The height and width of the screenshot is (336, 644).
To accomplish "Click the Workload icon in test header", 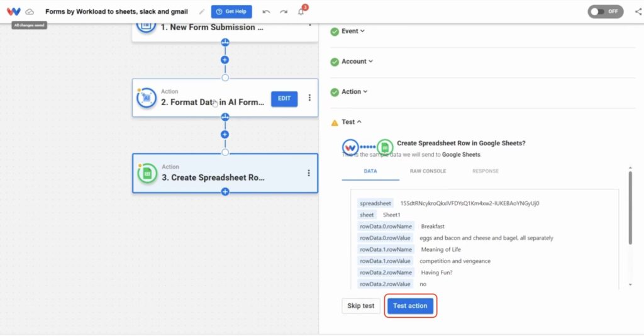I will point(350,147).
